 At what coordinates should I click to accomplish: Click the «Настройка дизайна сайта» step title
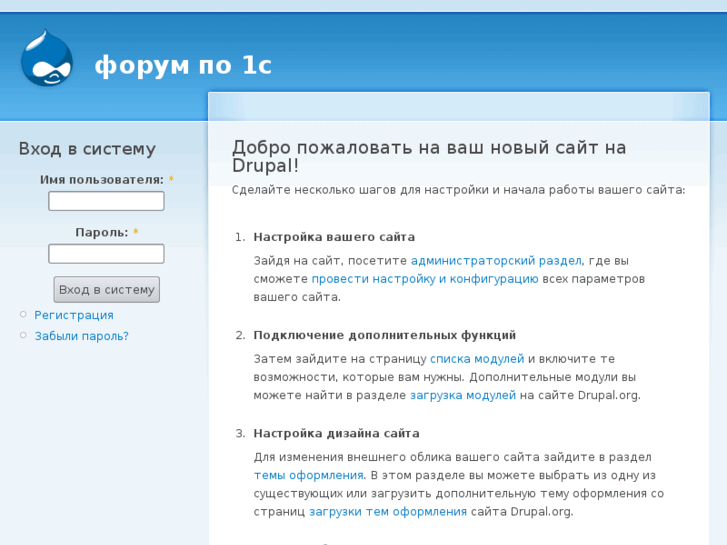[x=336, y=434]
